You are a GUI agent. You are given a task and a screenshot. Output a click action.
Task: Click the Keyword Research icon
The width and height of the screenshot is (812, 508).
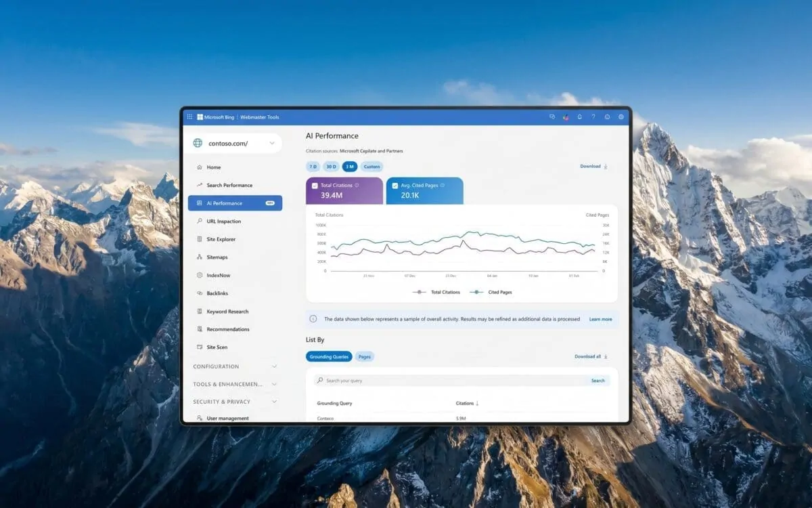tap(200, 312)
